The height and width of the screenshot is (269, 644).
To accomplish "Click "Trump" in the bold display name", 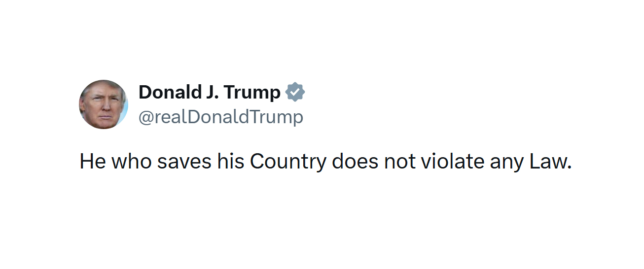I will tap(252, 92).
